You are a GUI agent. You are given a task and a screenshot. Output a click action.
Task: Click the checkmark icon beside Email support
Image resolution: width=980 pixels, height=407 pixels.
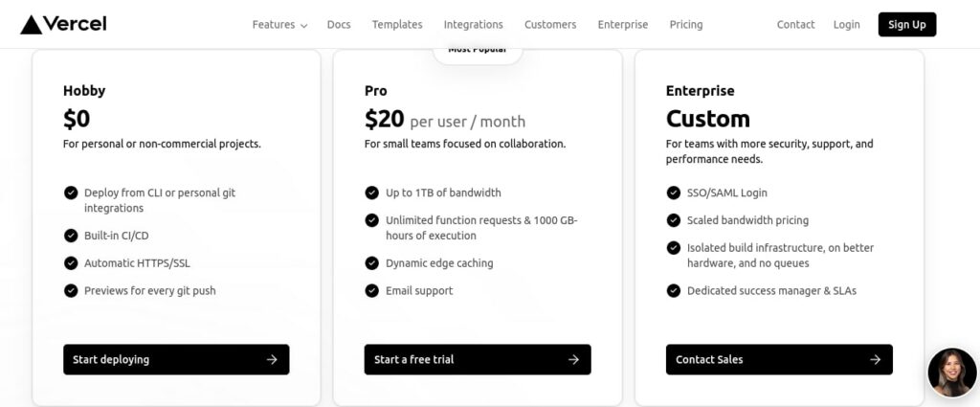click(372, 291)
